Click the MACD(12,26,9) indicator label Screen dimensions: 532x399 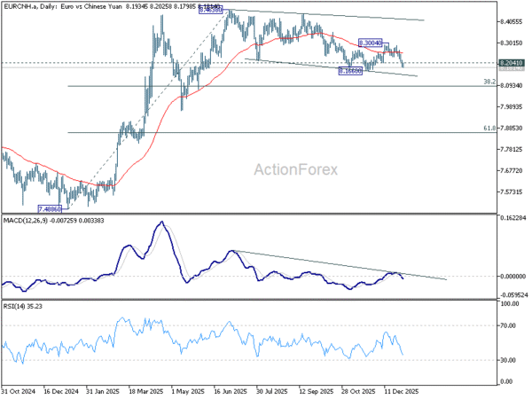53,221
